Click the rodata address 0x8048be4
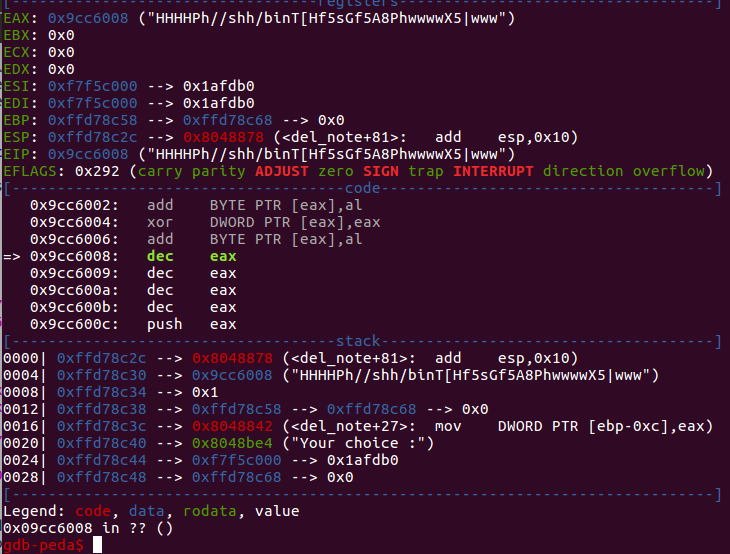Image resolution: width=730 pixels, height=554 pixels. (x=232, y=444)
